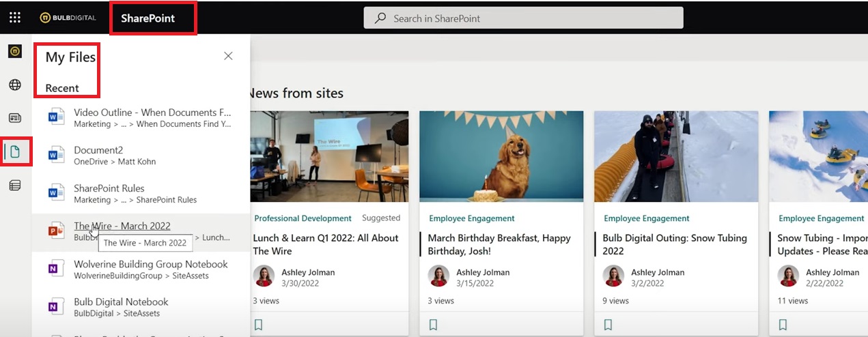This screenshot has height=337, width=868.
Task: Click Ashley Jolman avatar on Snow Tubing updates card
Action: pos(788,276)
